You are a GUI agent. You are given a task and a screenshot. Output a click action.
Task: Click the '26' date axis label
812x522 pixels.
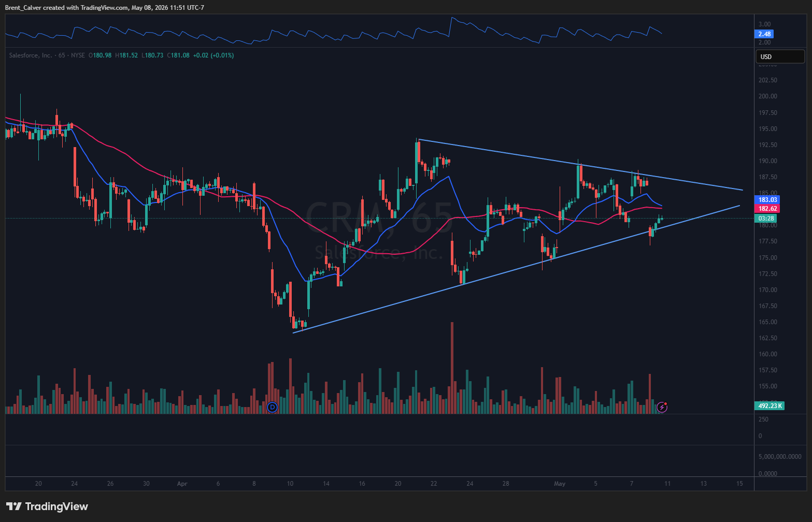[110, 484]
